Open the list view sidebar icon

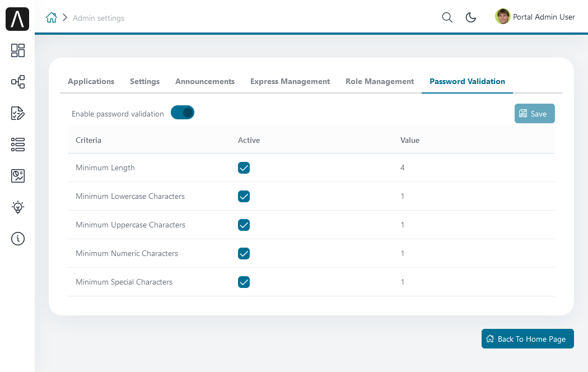click(x=18, y=145)
